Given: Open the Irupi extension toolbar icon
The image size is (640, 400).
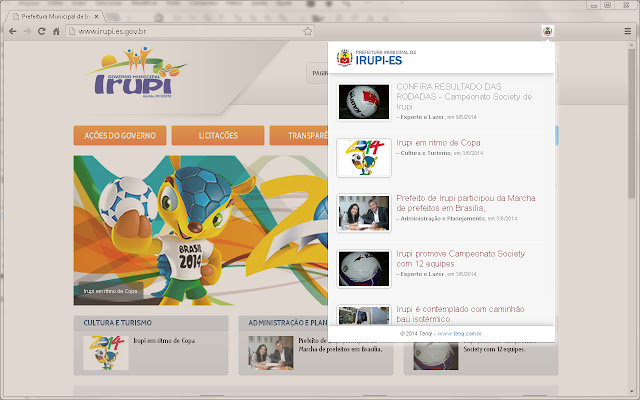Looking at the screenshot, I should point(547,31).
